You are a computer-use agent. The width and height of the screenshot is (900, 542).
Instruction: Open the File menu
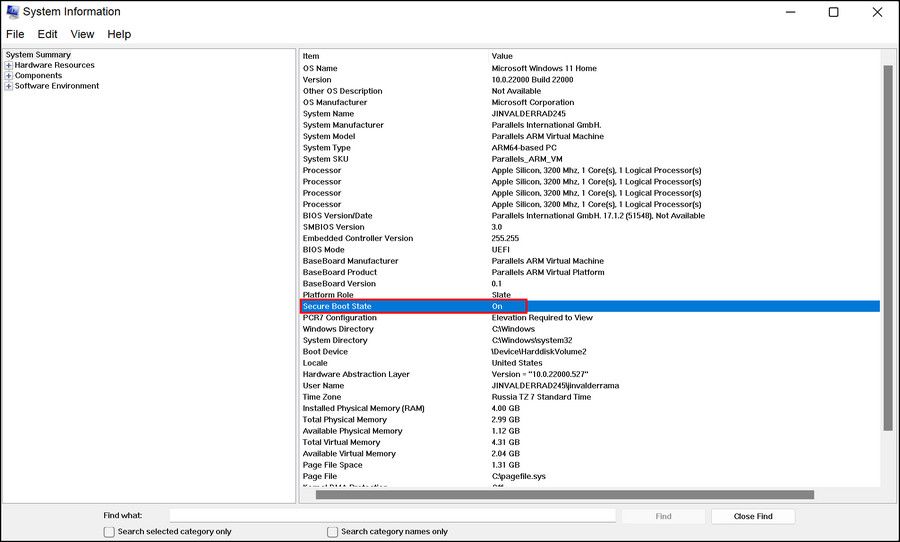pyautogui.click(x=15, y=34)
